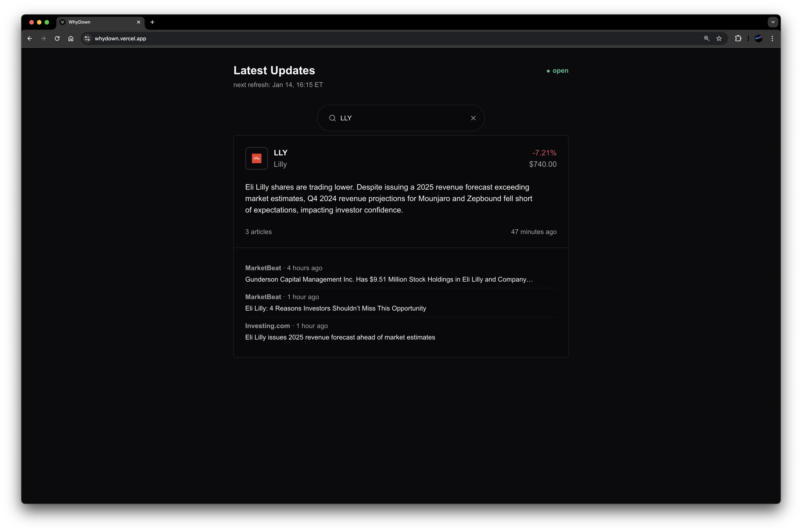Viewport: 802px width, 532px height.
Task: Collapse the LLY card via '3 articles'
Action: click(x=259, y=232)
